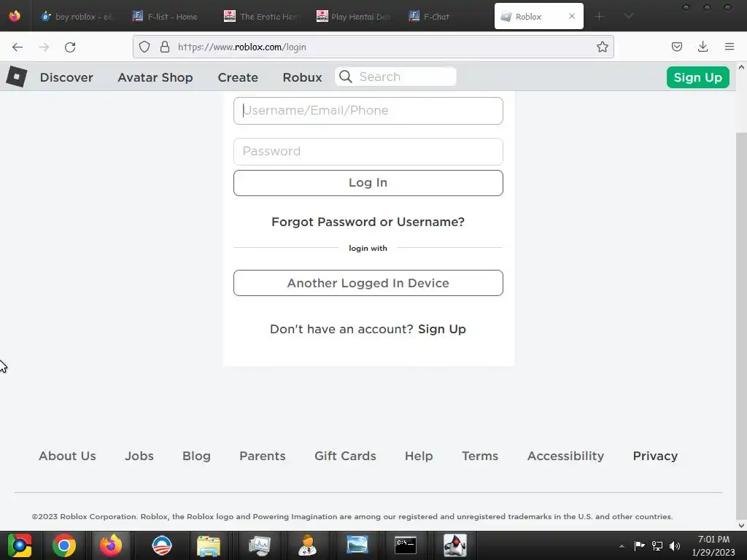Click the scrollbar down arrow

pyautogui.click(x=741, y=525)
